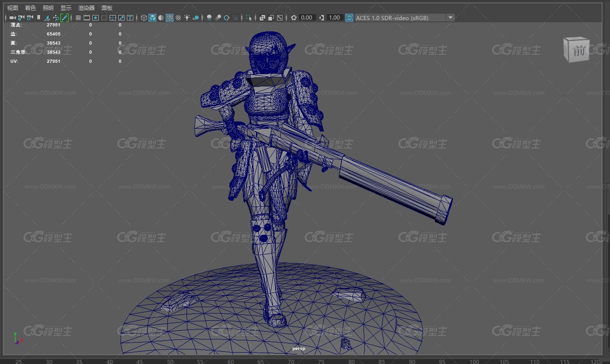Activate the 2D Pan/Zoom icon
610x364 pixels.
pos(55,18)
